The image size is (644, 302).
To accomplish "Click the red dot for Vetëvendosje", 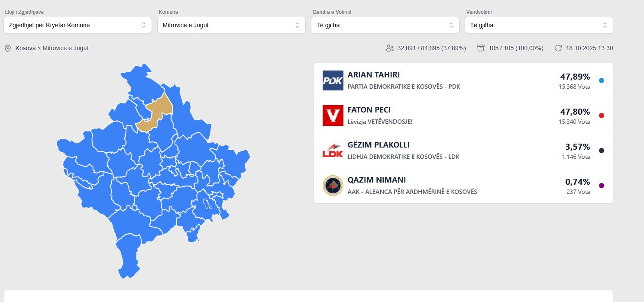I will click(x=601, y=116).
